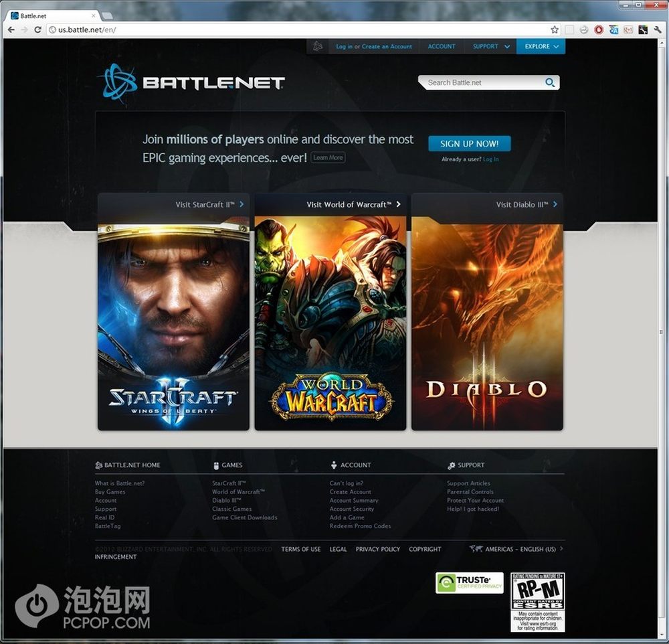
Task: Click the Log In link under Already a user
Action: pyautogui.click(x=490, y=159)
